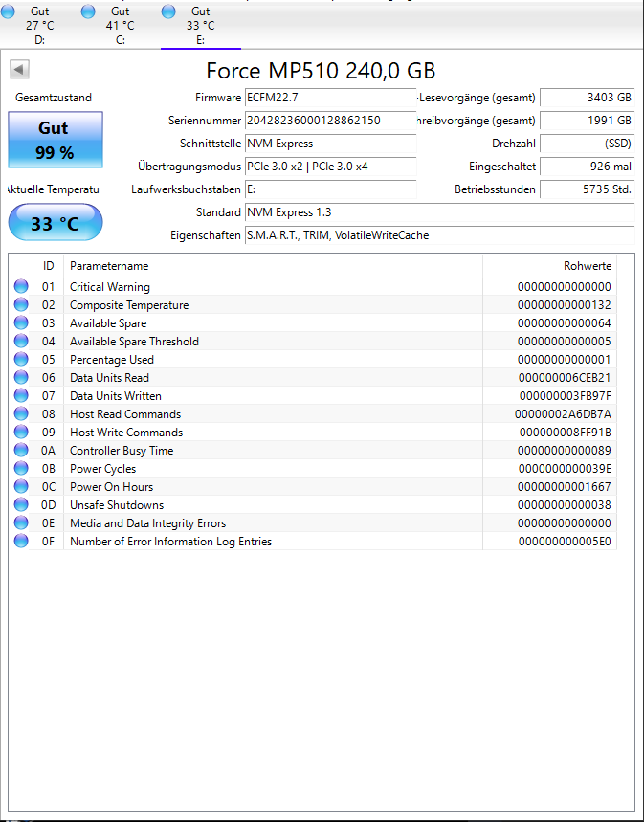The width and height of the screenshot is (644, 822).
Task: Select Media and Data Integrity Errors name
Action: pos(148,523)
